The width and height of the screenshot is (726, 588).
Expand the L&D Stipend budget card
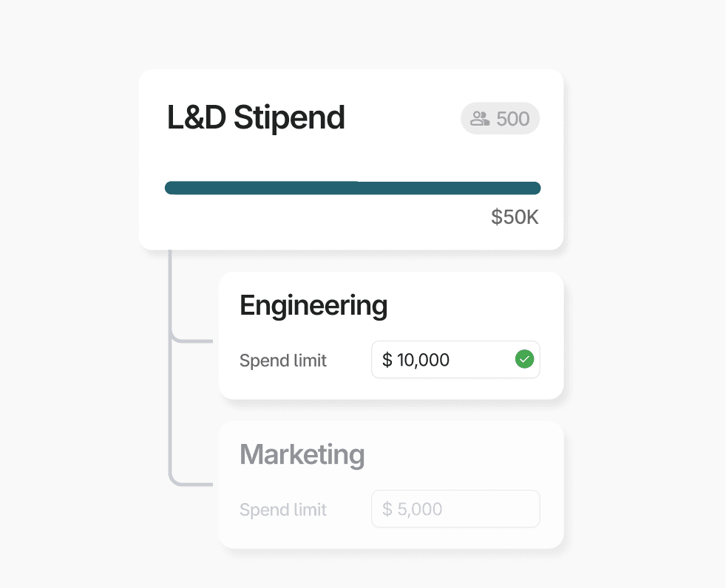(x=351, y=159)
